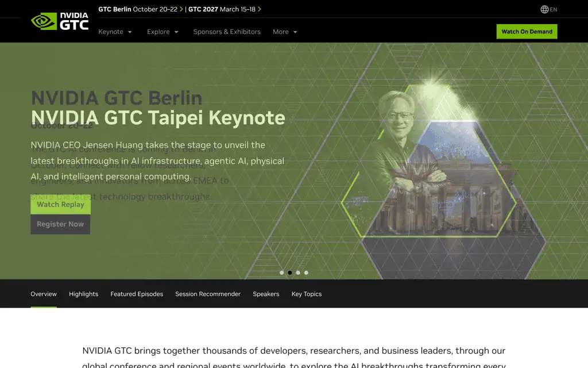Select the third carousel slide dot
The width and height of the screenshot is (588, 368).
click(298, 273)
